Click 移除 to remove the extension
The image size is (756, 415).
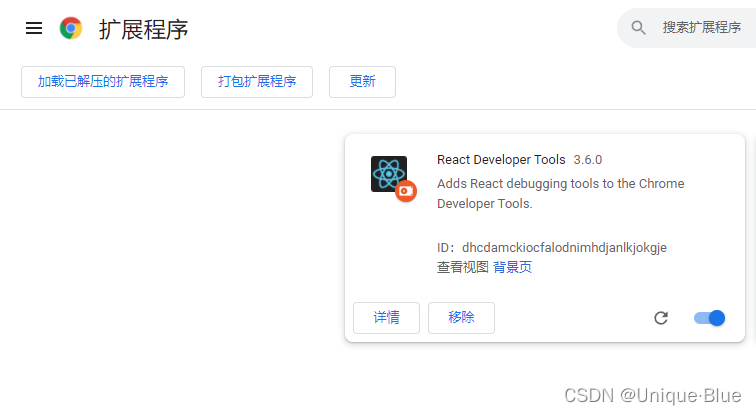pyautogui.click(x=461, y=318)
